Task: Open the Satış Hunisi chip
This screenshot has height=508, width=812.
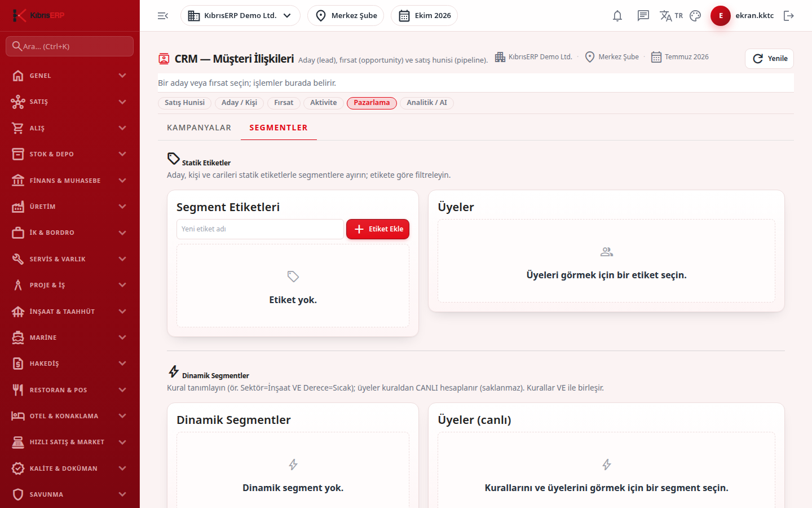Action: pos(184,103)
